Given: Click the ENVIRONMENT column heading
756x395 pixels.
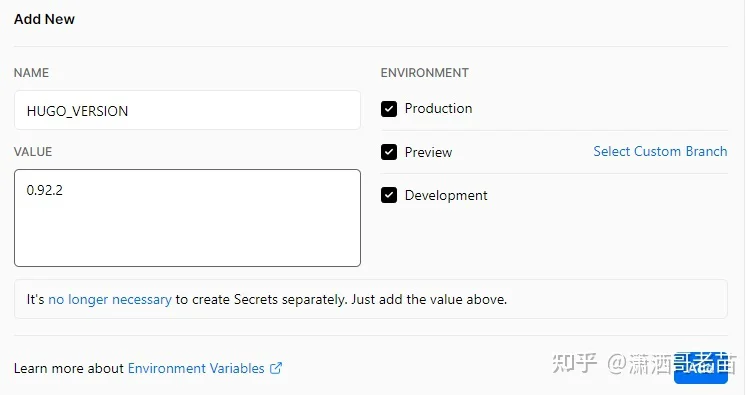Looking at the screenshot, I should (x=424, y=73).
